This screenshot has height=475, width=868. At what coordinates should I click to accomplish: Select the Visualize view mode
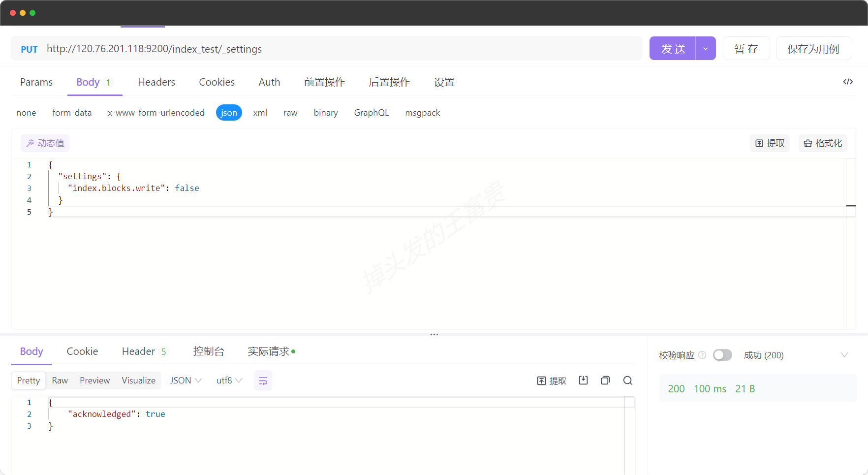138,380
